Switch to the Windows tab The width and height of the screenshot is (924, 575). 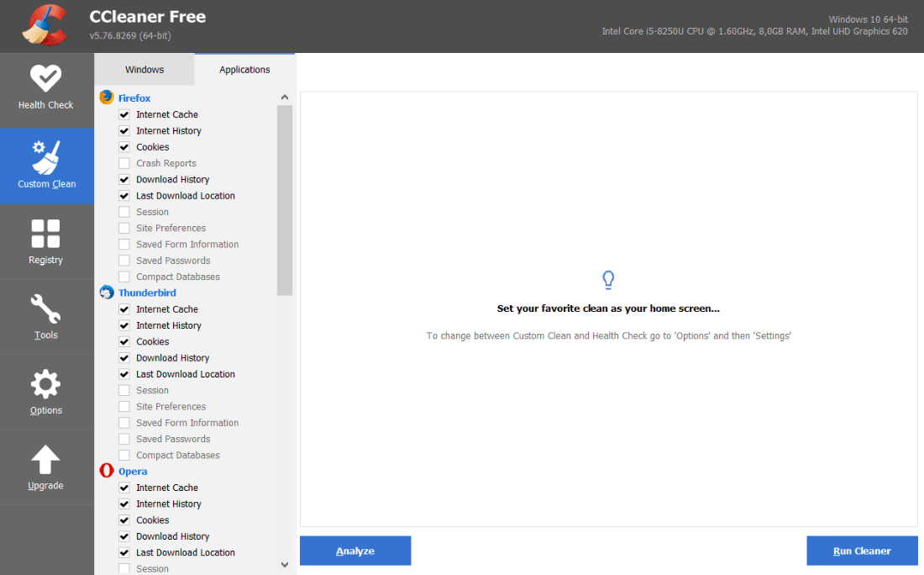tap(144, 70)
